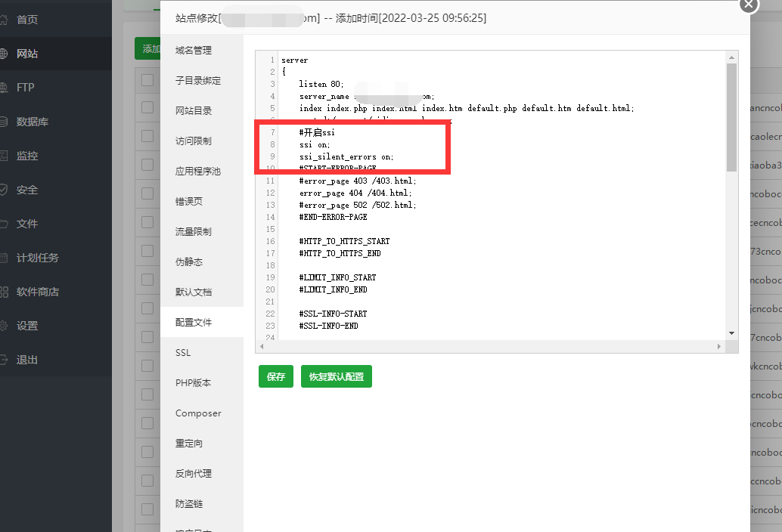
Task: Open the 数据库 database icon
Action: point(4,122)
